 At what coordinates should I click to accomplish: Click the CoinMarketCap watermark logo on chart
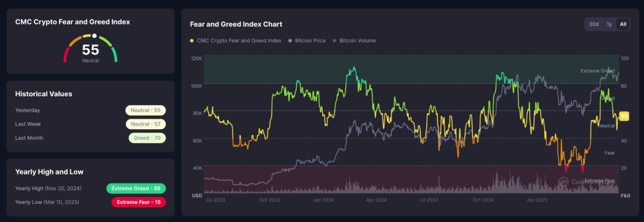click(x=564, y=181)
